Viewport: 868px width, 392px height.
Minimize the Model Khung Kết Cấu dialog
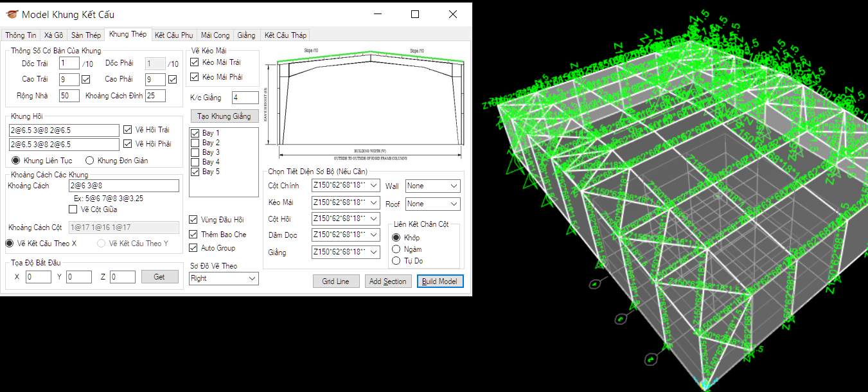point(377,14)
